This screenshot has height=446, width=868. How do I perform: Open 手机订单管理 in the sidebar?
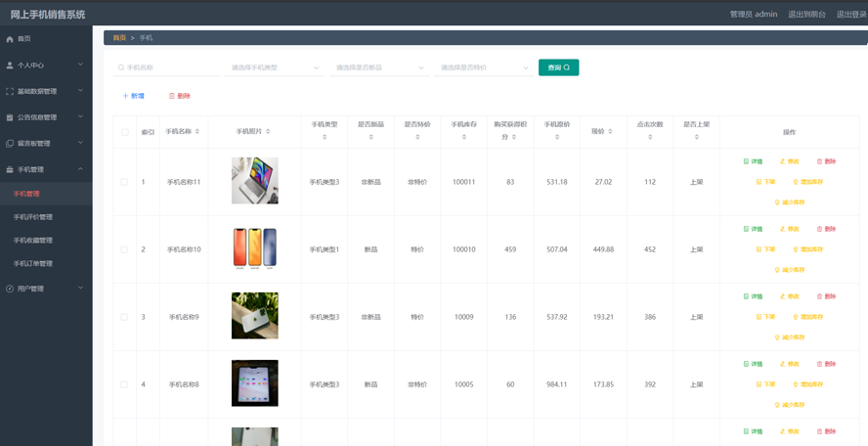[x=33, y=264]
